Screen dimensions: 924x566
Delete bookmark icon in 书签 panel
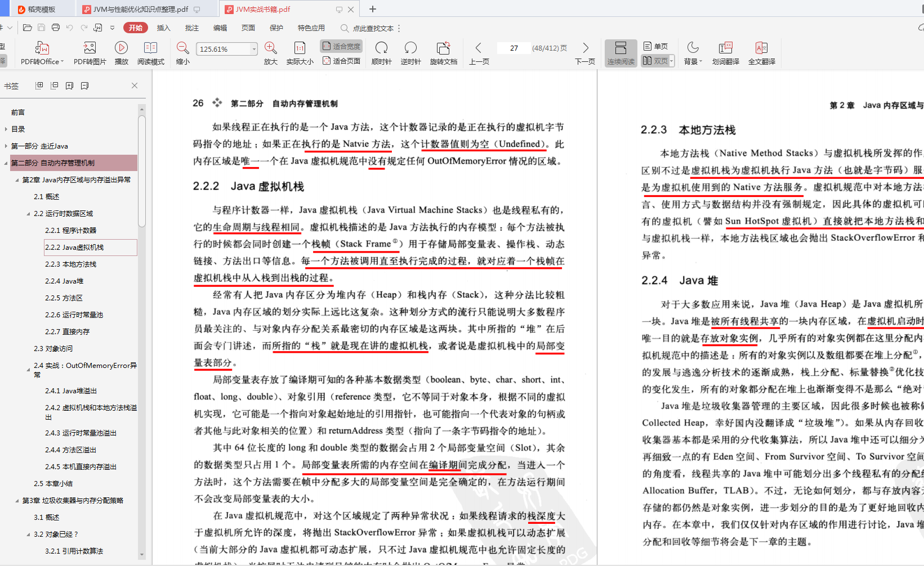84,86
